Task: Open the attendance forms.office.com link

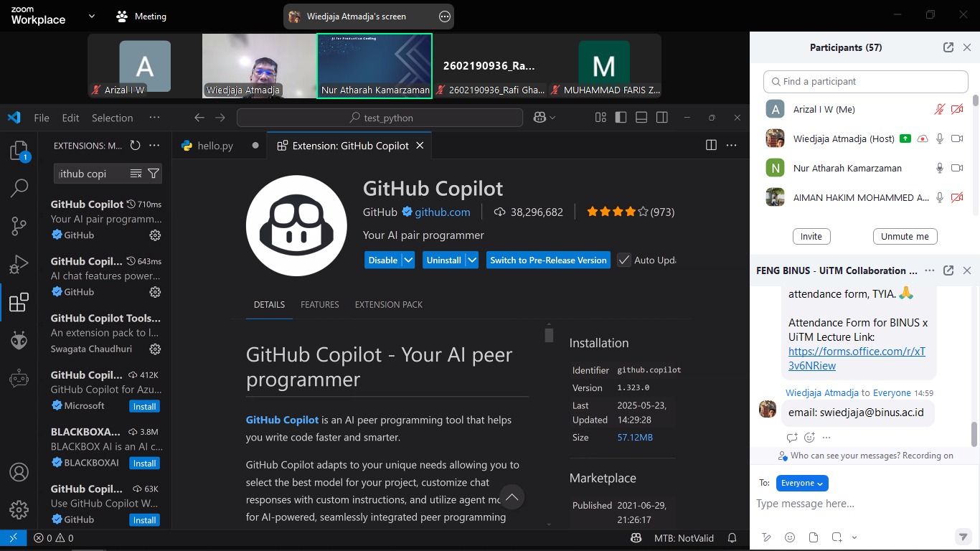Action: point(857,358)
